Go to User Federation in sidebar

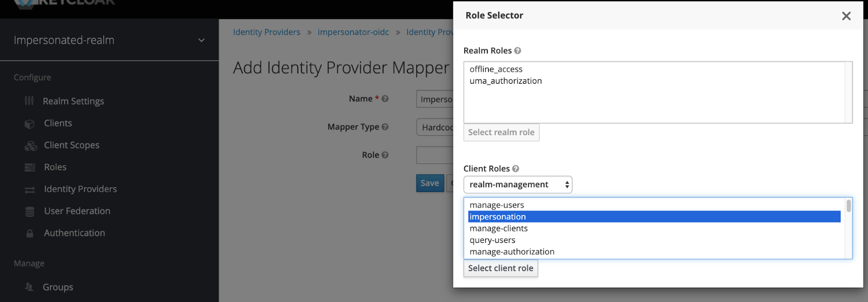(x=77, y=211)
